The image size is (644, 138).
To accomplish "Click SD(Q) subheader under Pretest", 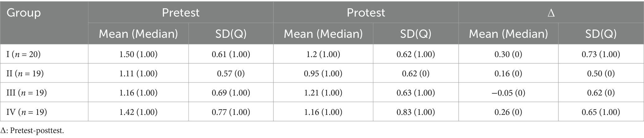I will click(x=231, y=34).
